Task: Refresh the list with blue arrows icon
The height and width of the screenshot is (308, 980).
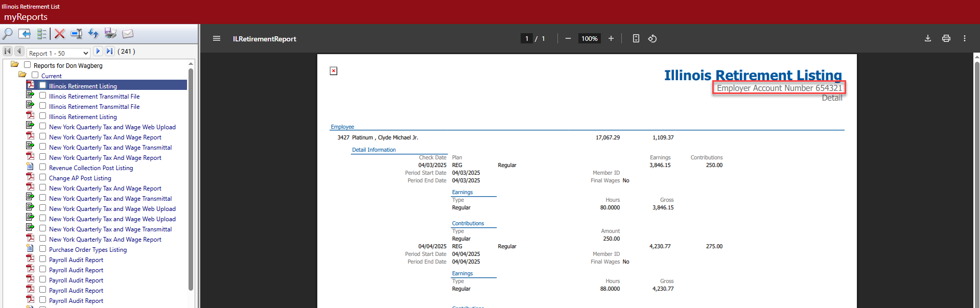Action: pyautogui.click(x=93, y=34)
